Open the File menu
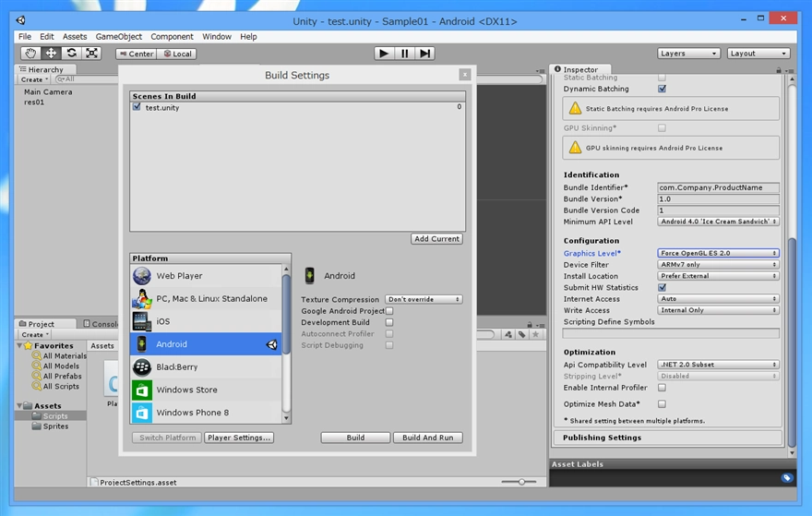This screenshot has width=812, height=516. point(24,37)
